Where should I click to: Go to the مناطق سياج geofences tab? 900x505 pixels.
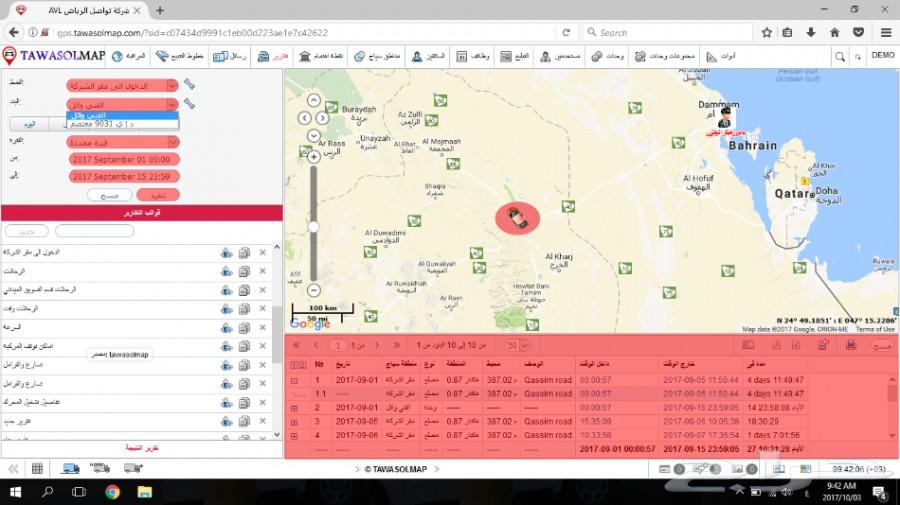[377, 56]
